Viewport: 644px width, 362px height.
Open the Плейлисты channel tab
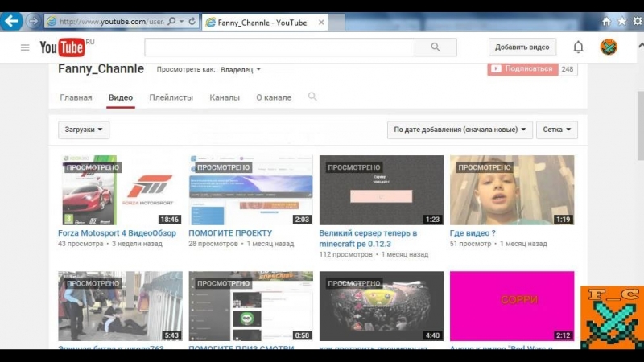171,97
